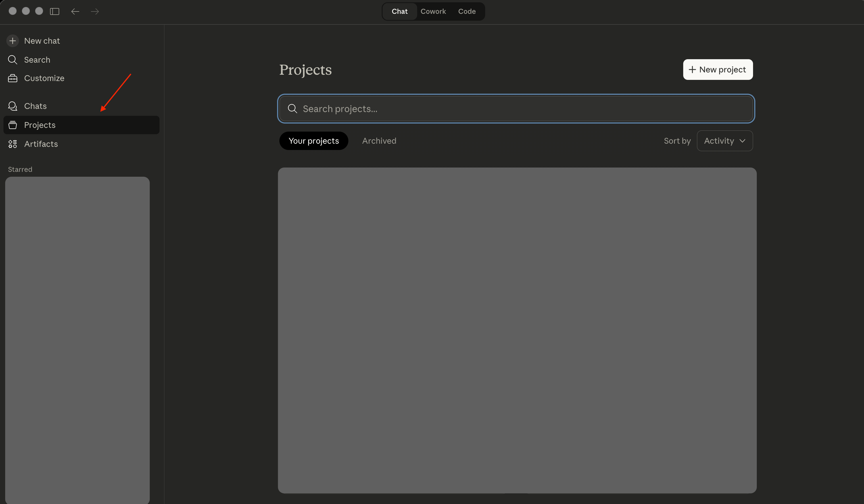
Task: Click the shapes icon beside Artifacts
Action: click(x=13, y=144)
